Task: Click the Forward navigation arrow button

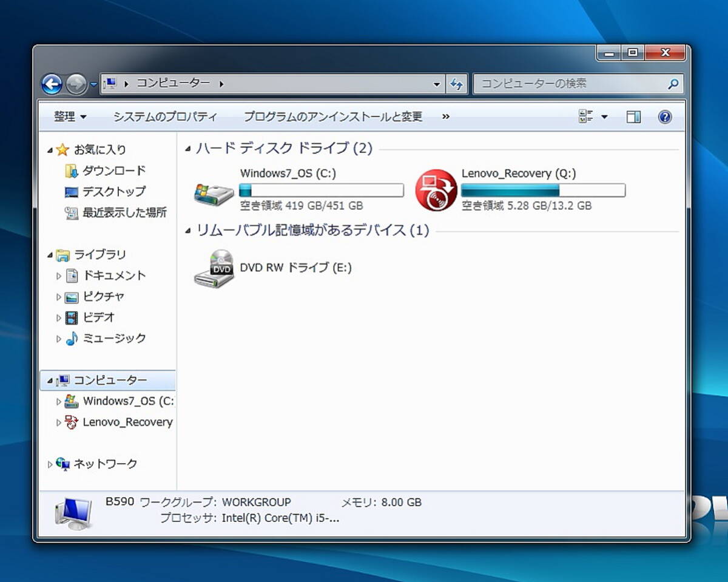Action: pos(76,84)
